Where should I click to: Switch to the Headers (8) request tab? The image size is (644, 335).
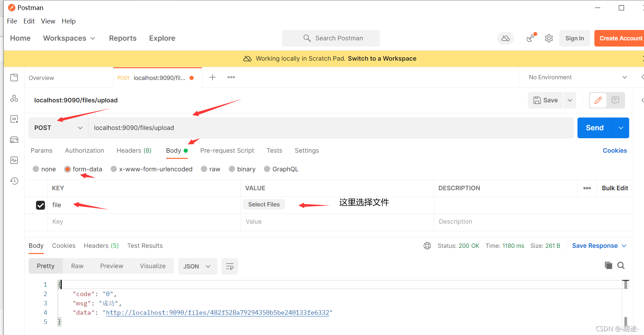click(x=134, y=151)
